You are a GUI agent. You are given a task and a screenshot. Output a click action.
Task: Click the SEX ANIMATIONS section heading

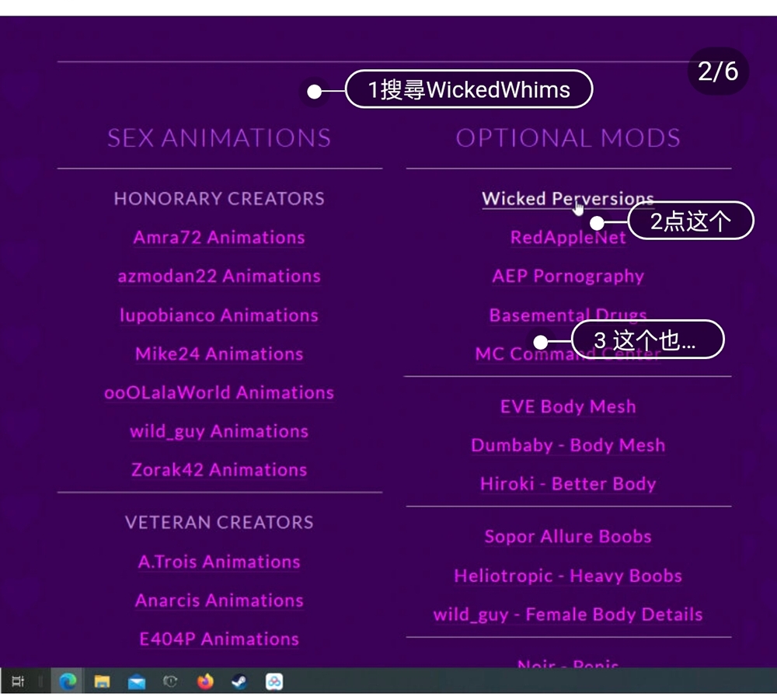click(219, 138)
